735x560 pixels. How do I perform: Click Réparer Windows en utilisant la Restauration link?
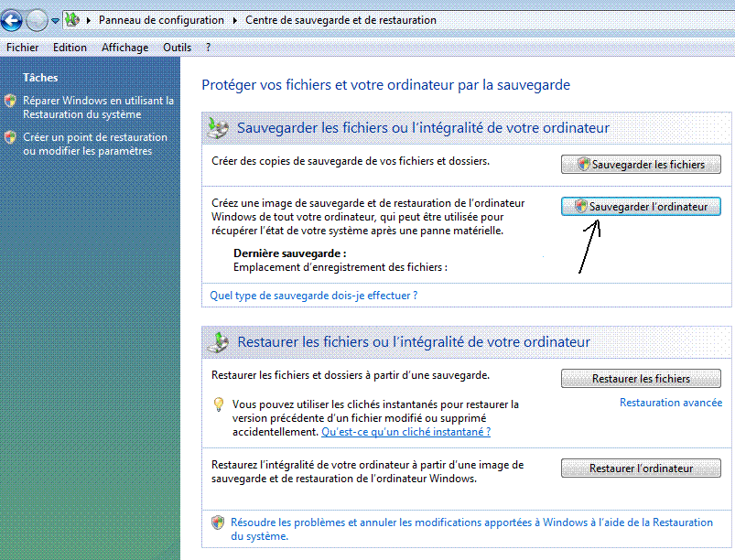tap(99, 107)
